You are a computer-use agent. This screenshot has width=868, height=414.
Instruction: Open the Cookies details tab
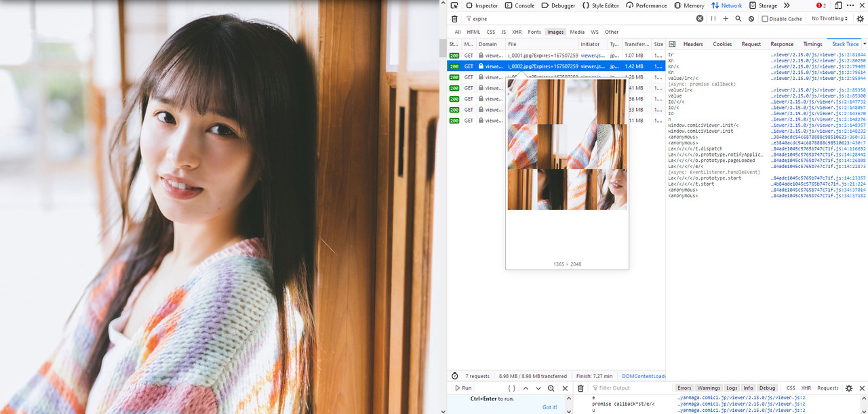point(722,44)
